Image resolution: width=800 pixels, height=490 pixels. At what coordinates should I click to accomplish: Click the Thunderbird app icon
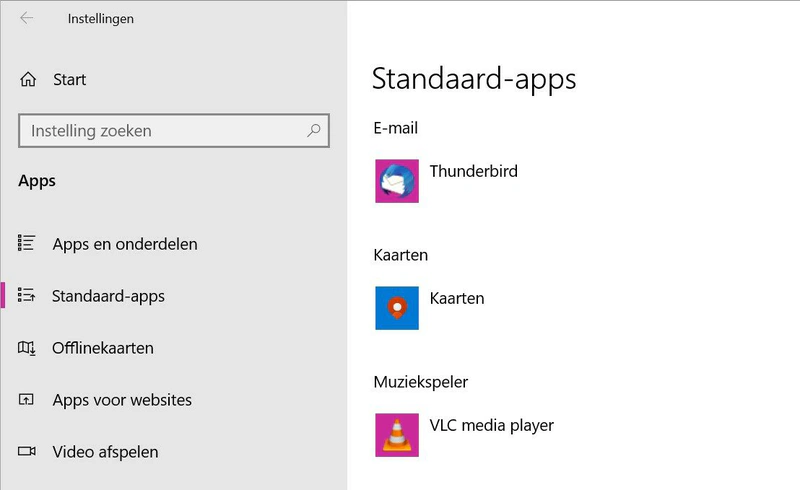(397, 181)
